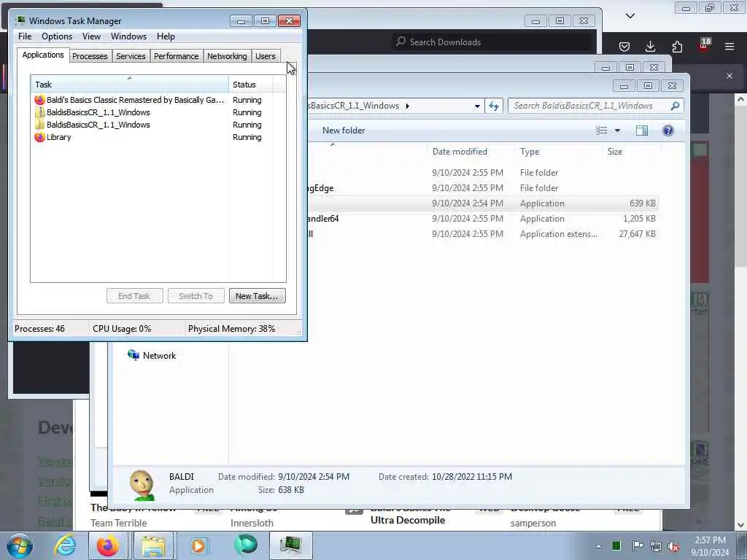Select the 1,205 KB Application file row
Screen dimensions: 747x560
(482, 219)
